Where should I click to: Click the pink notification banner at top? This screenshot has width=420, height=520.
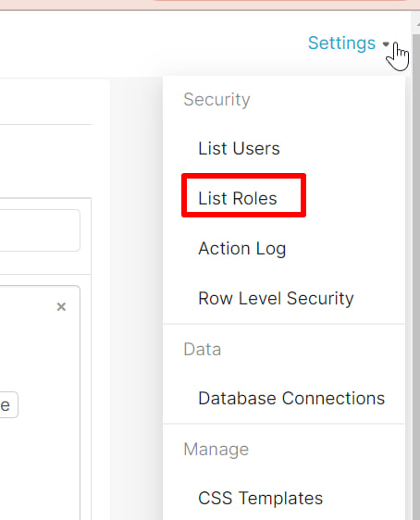click(210, 5)
